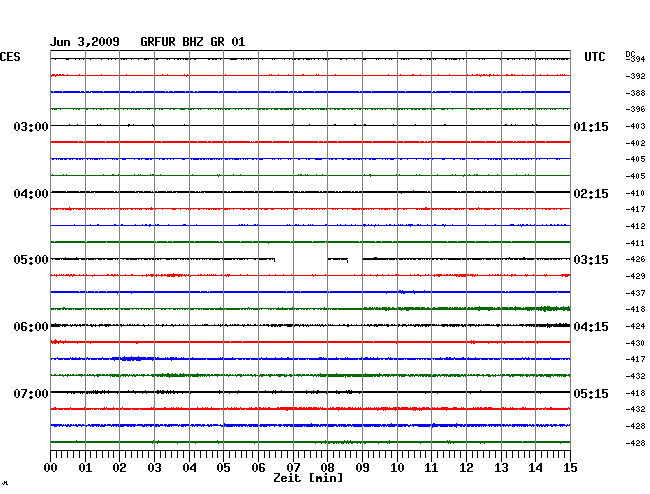
Task: Click the '14' minute axis label
Action: pos(535,468)
